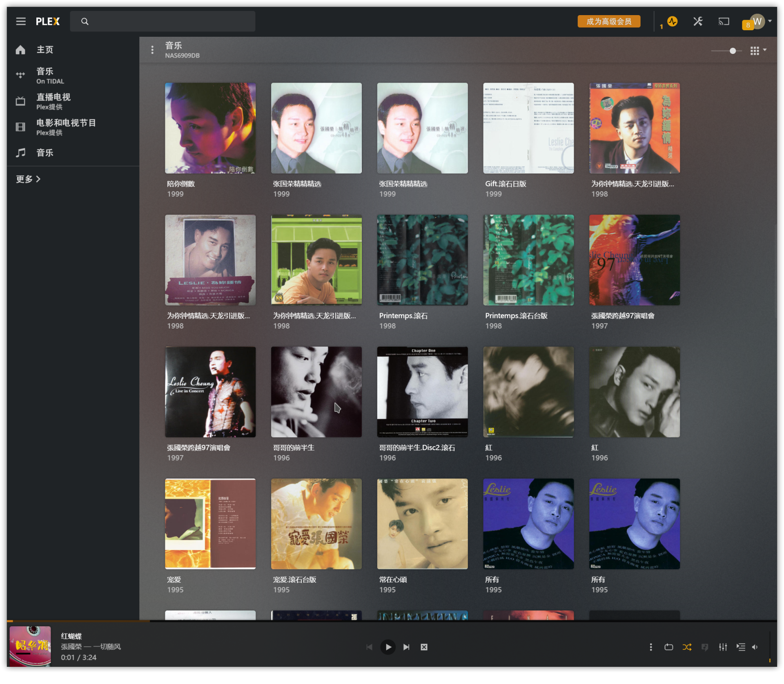The height and width of the screenshot is (684, 784).
Task: Go to 主页 in sidebar
Action: (x=45, y=50)
